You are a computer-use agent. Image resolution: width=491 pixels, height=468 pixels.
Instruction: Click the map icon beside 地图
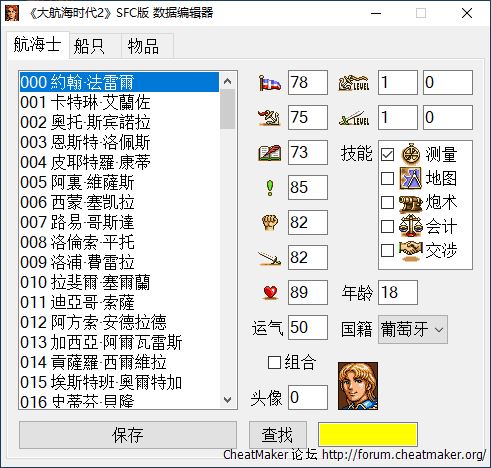click(x=410, y=178)
